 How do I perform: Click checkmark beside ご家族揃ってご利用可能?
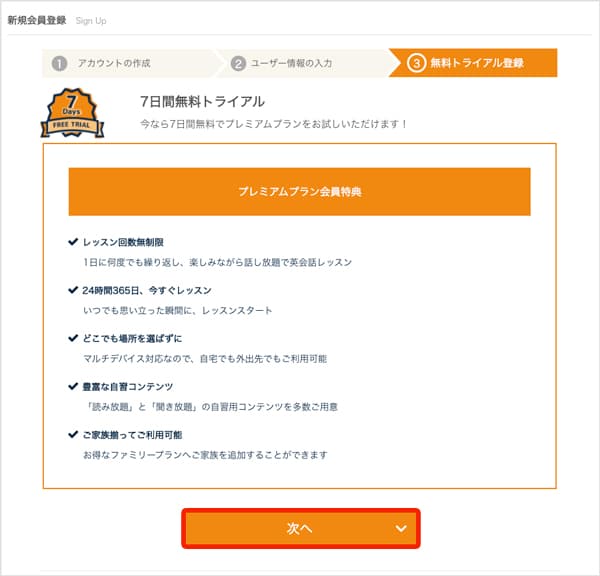72,435
